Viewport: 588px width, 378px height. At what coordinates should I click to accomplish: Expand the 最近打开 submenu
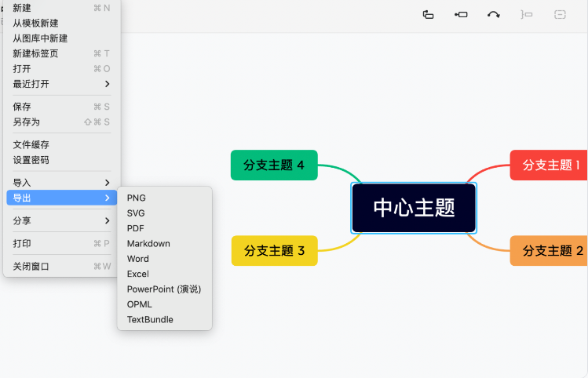(x=61, y=84)
